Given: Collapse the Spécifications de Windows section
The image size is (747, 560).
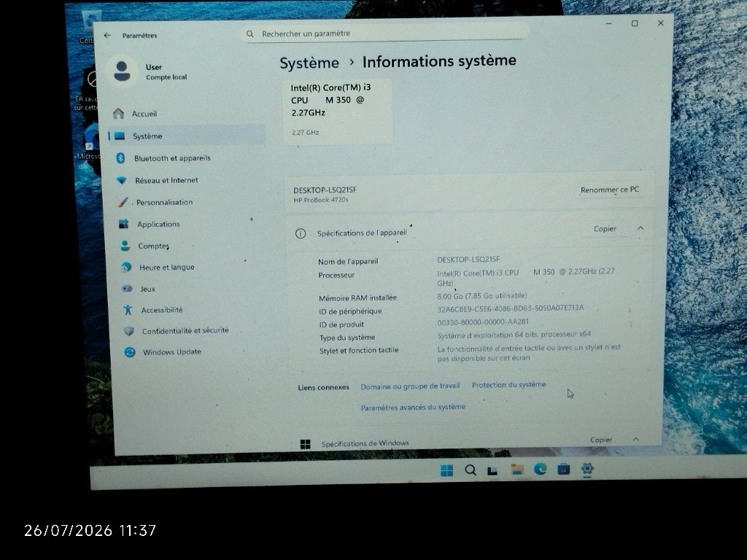Looking at the screenshot, I should click(635, 439).
